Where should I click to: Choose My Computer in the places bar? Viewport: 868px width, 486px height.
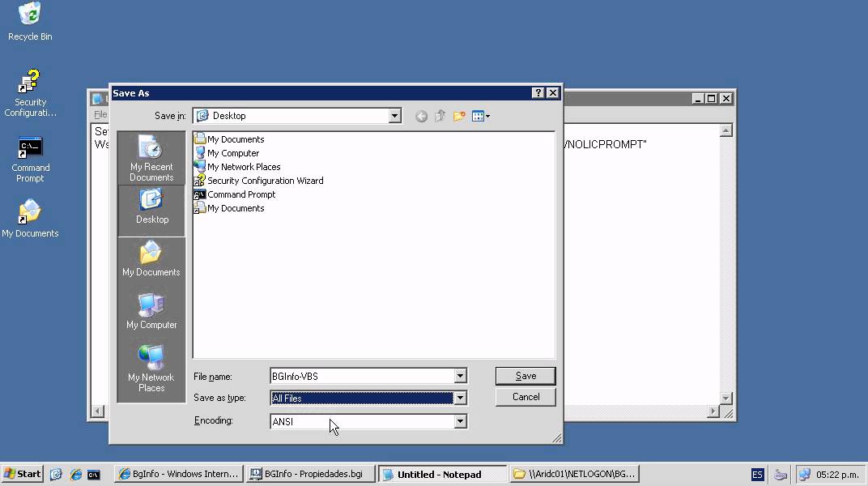[151, 311]
